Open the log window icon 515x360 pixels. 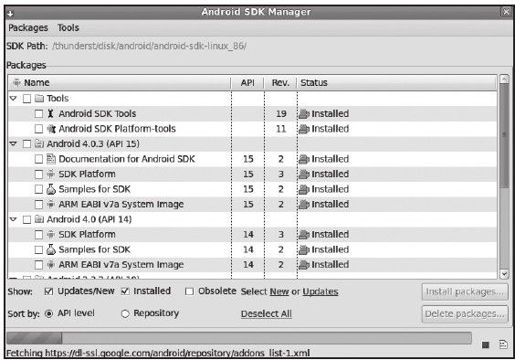point(503,344)
